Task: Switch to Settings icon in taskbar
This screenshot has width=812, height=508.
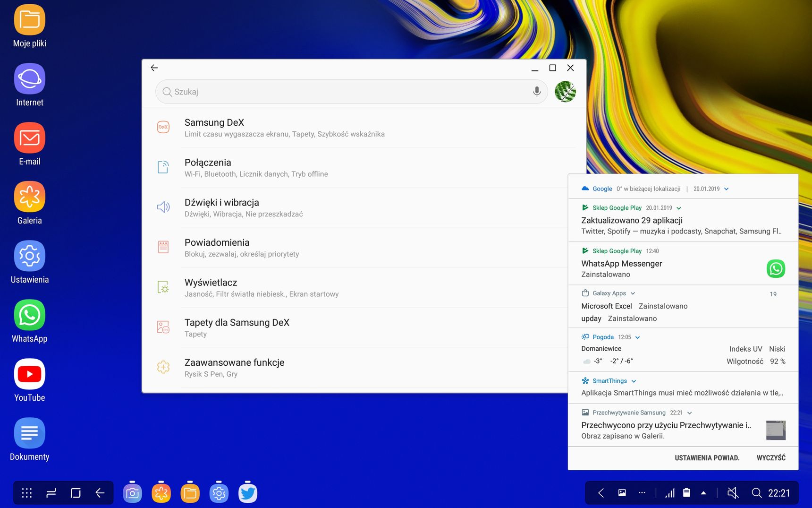Action: click(x=219, y=493)
